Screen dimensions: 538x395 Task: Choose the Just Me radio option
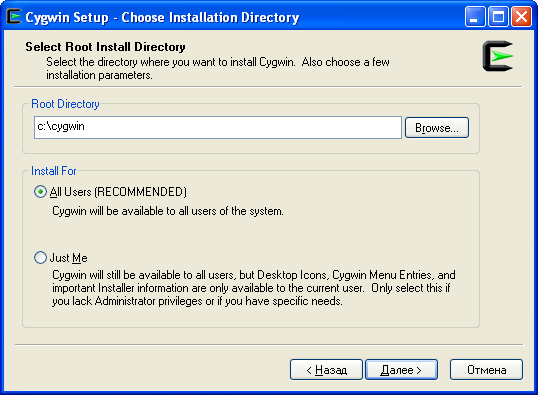(40, 257)
